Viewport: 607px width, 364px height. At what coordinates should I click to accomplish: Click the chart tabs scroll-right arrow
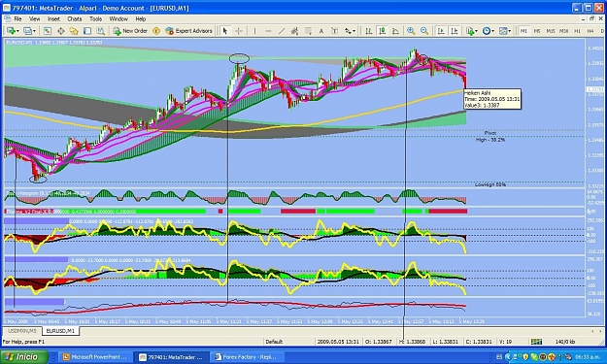pos(601,331)
